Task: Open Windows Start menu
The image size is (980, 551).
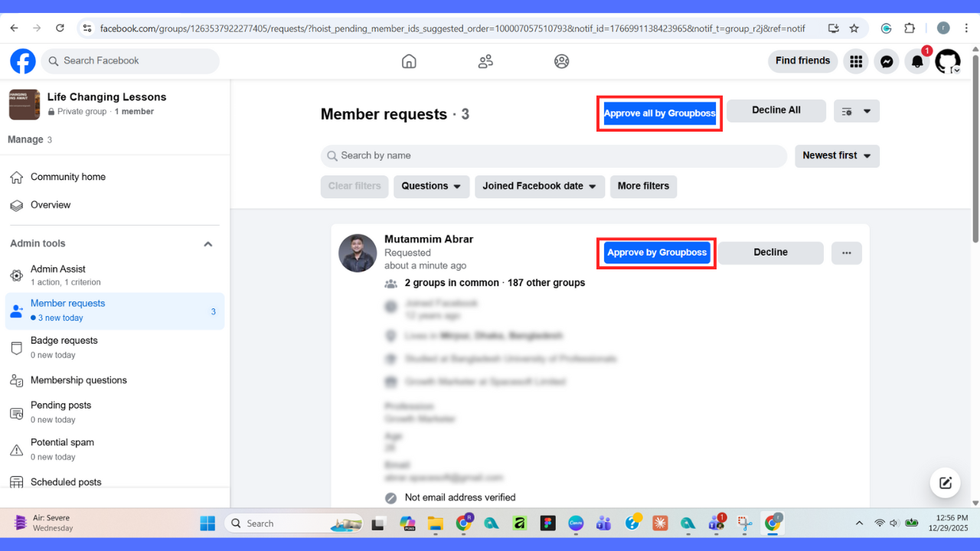Action: tap(207, 523)
